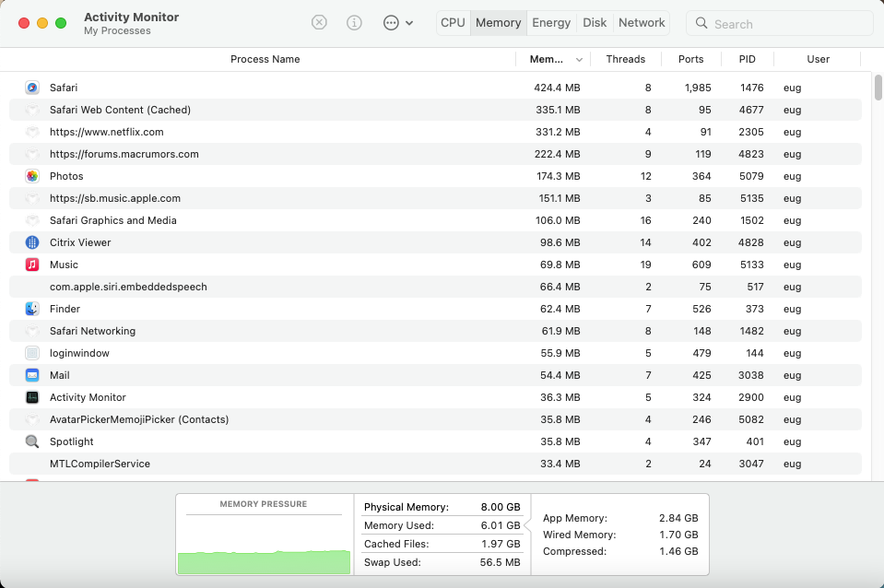Click the loginwindow icon

coord(32,353)
